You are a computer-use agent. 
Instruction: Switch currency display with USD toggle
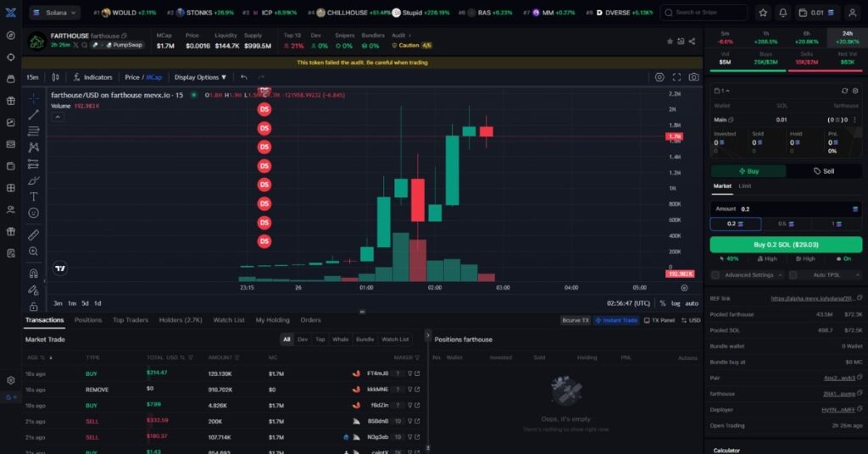tap(691, 320)
